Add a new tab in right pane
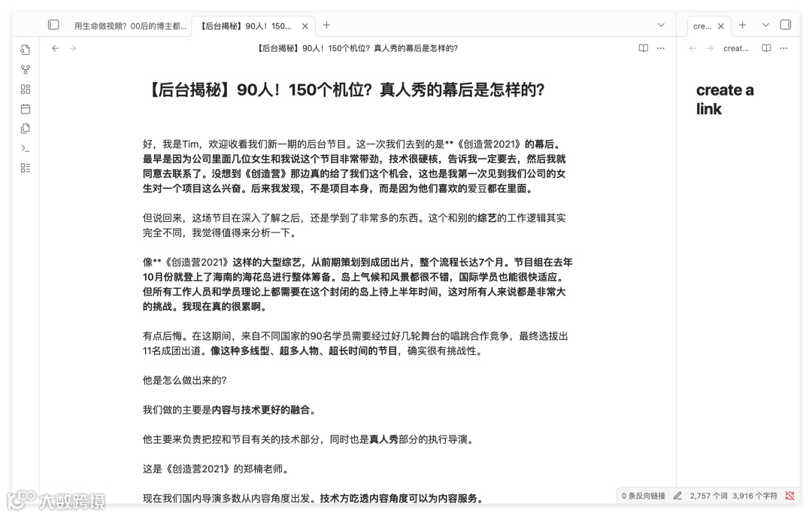The image size is (812, 516). coord(743,25)
